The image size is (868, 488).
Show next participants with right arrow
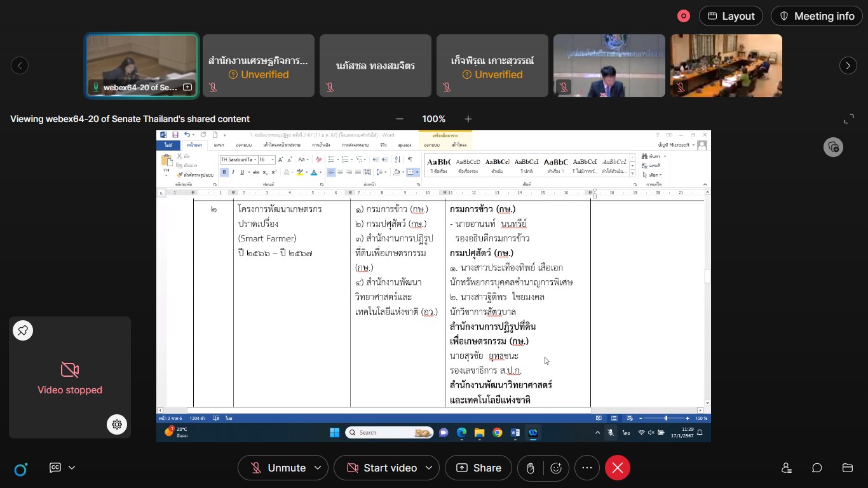848,65
